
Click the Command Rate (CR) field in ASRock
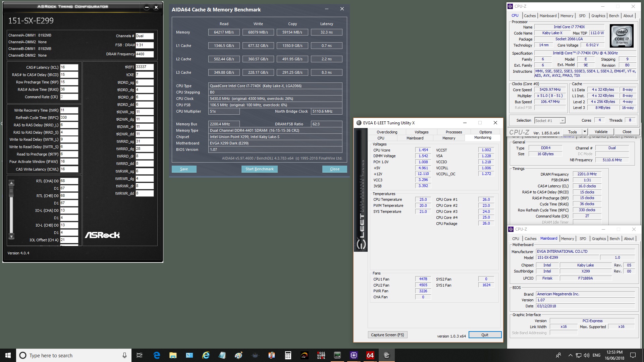coord(69,97)
